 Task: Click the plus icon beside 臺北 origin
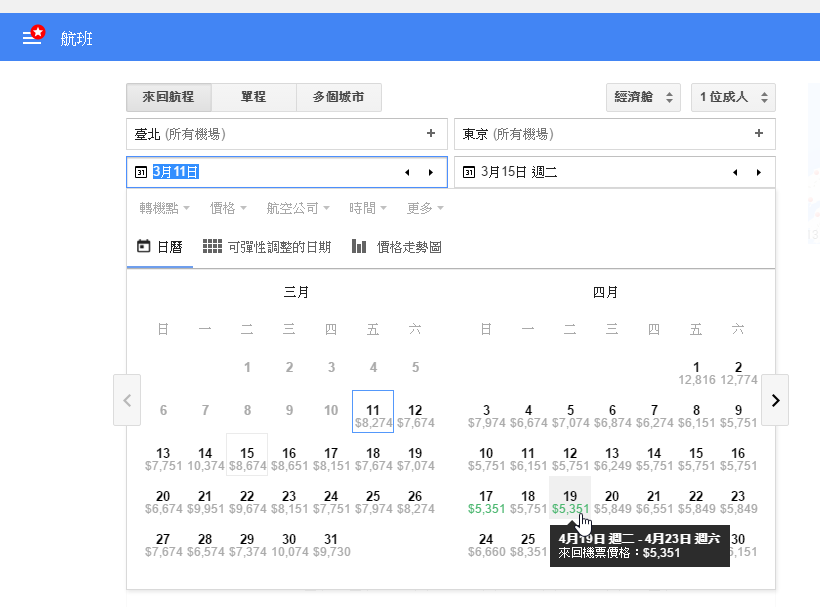pyautogui.click(x=431, y=133)
